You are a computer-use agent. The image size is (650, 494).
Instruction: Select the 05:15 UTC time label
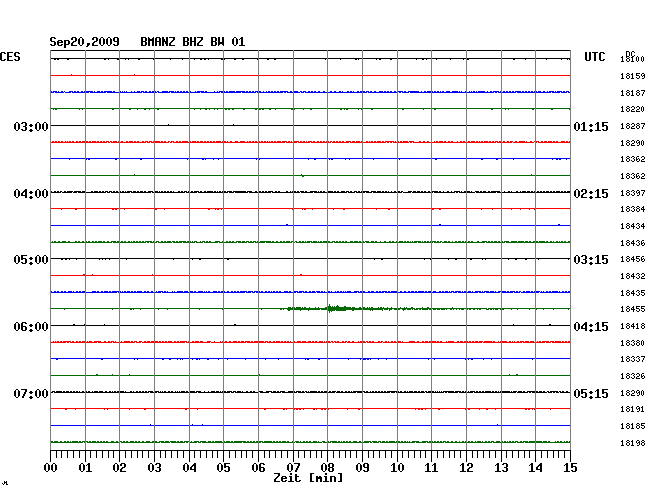[x=591, y=393]
